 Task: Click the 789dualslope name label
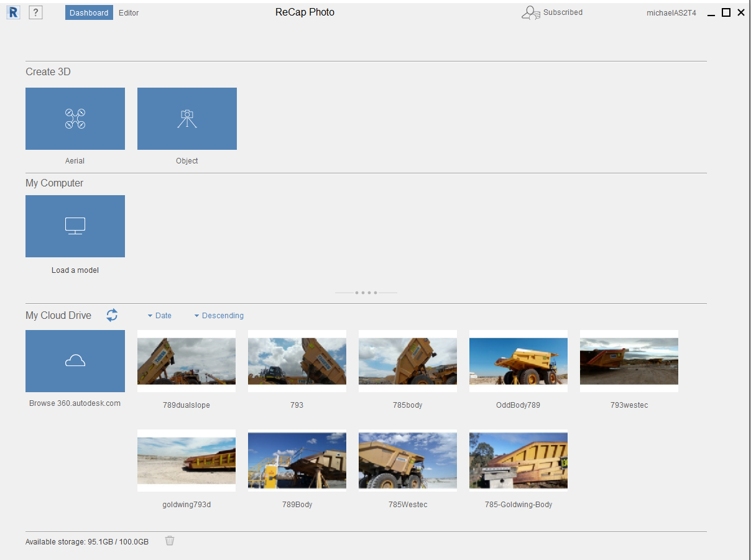coord(187,405)
